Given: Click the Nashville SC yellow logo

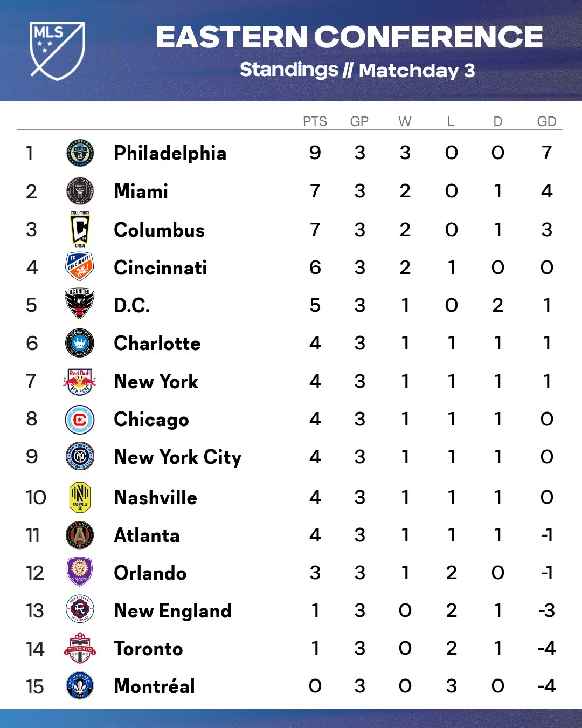Looking at the screenshot, I should 80,497.
